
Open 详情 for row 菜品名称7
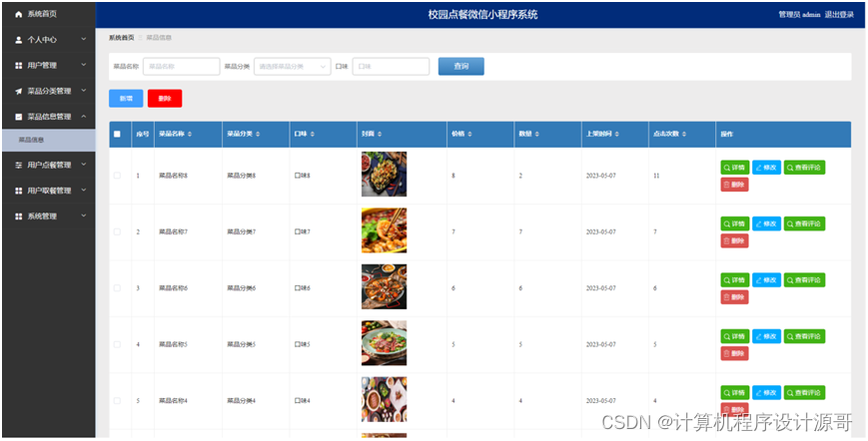734,223
